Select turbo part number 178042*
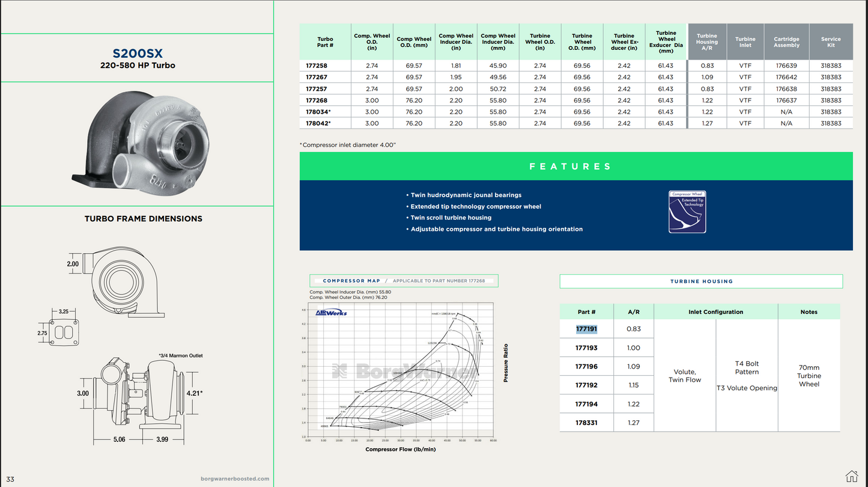Screen dimensions: 868x487 (x=318, y=123)
